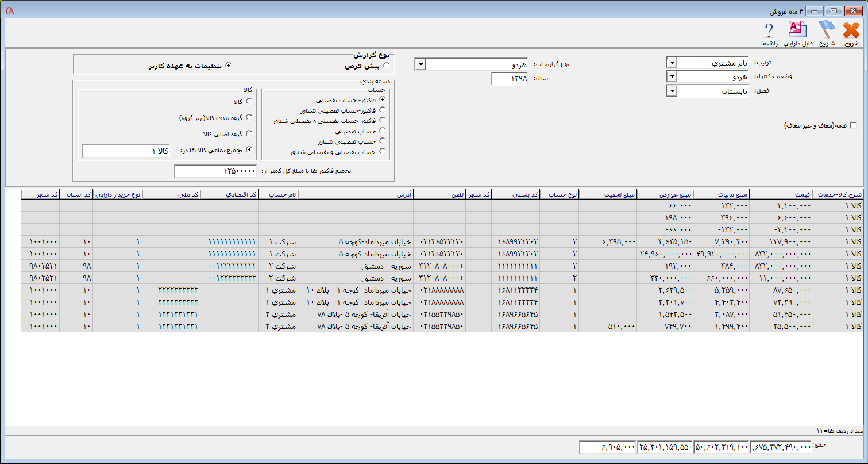Click the نام حساب column header
This screenshot has height=464, width=868.
tap(277, 194)
